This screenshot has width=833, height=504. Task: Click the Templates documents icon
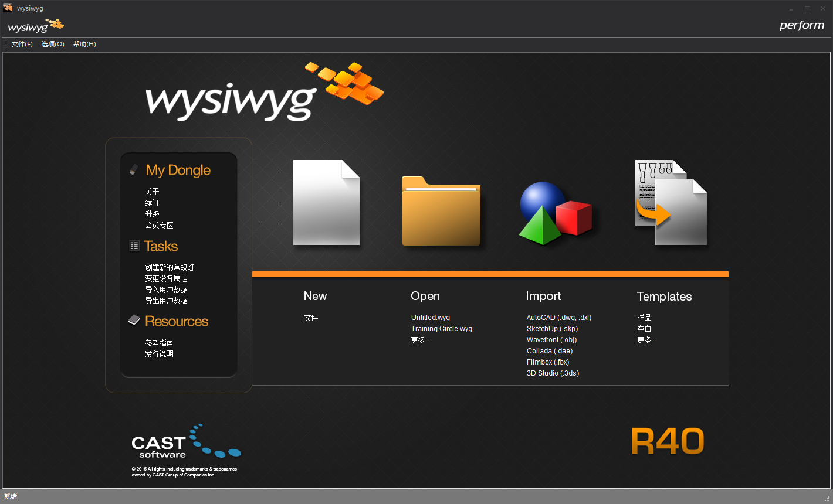pyautogui.click(x=671, y=202)
